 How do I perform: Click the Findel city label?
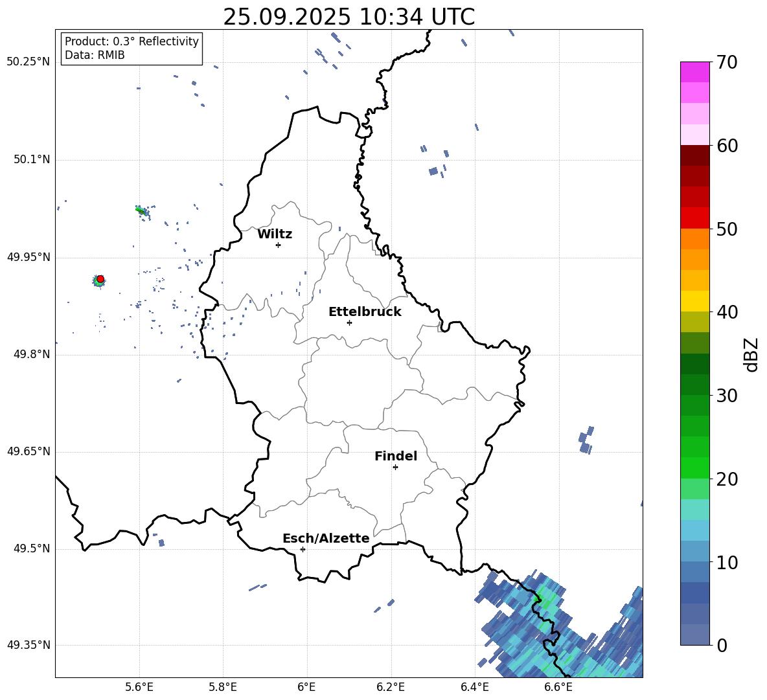point(396,456)
